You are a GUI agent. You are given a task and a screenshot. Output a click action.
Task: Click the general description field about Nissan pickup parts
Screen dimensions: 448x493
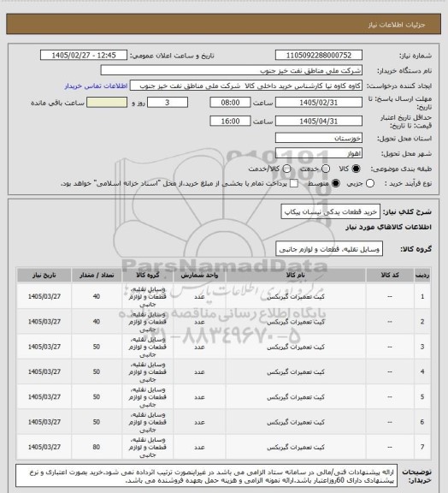(331, 212)
